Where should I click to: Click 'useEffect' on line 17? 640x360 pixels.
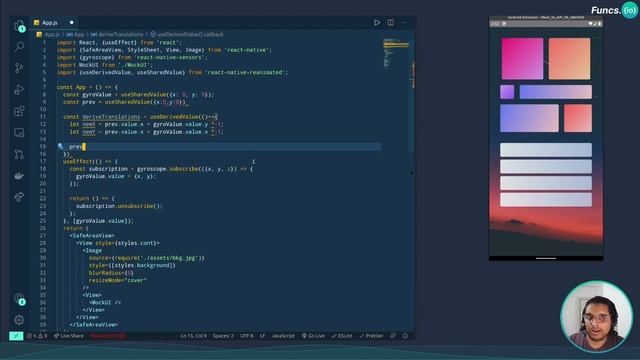78,161
